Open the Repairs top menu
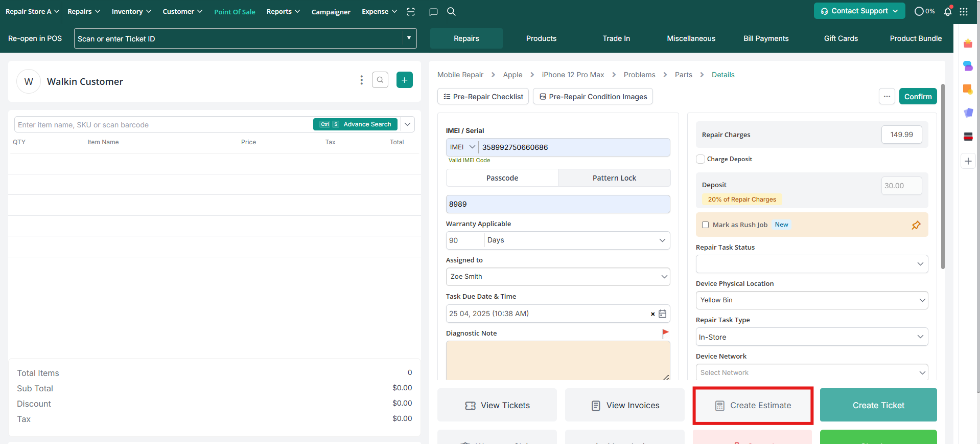 (84, 11)
